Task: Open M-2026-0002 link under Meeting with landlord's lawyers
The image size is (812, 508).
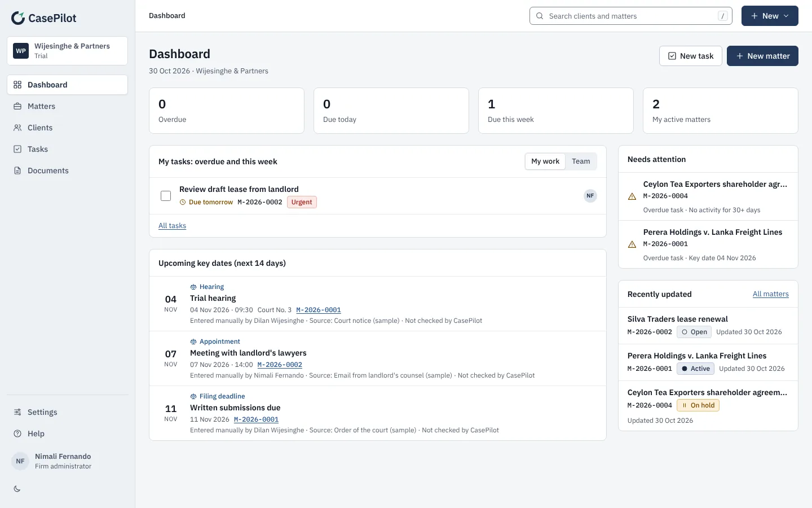Action: 280,365
